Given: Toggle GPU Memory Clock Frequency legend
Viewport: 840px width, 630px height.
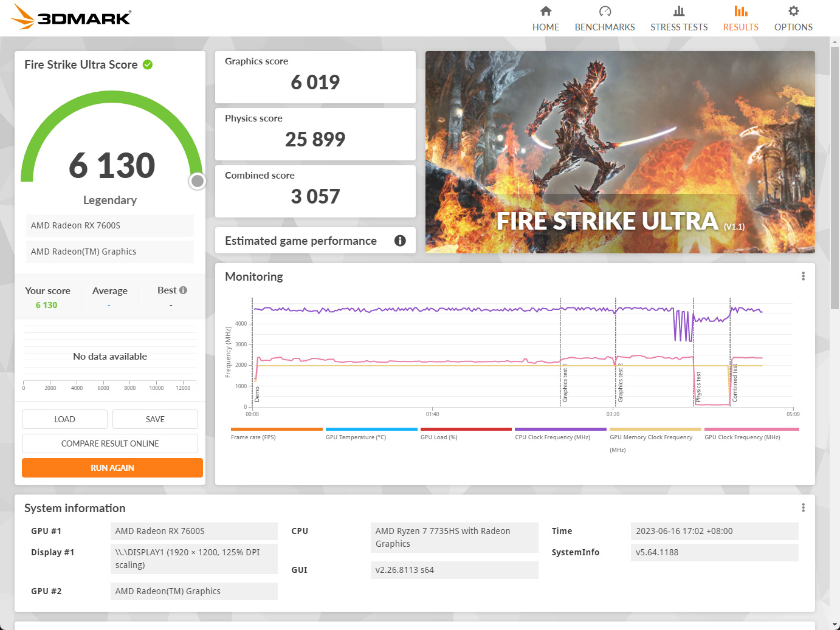Looking at the screenshot, I should point(655,440).
